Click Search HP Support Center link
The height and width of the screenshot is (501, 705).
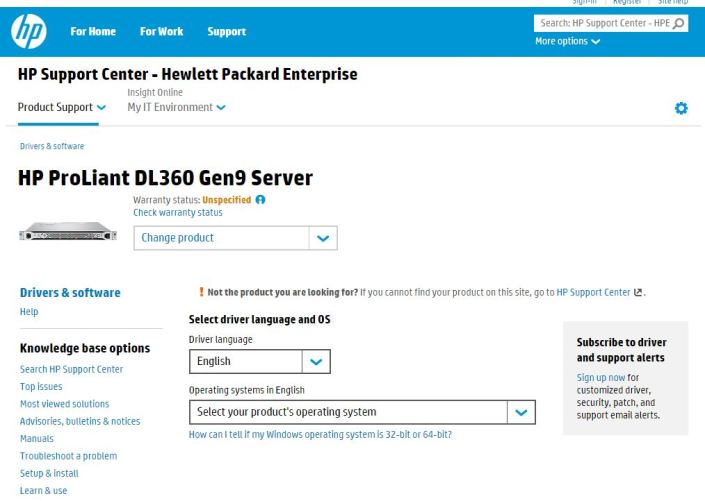(x=71, y=369)
